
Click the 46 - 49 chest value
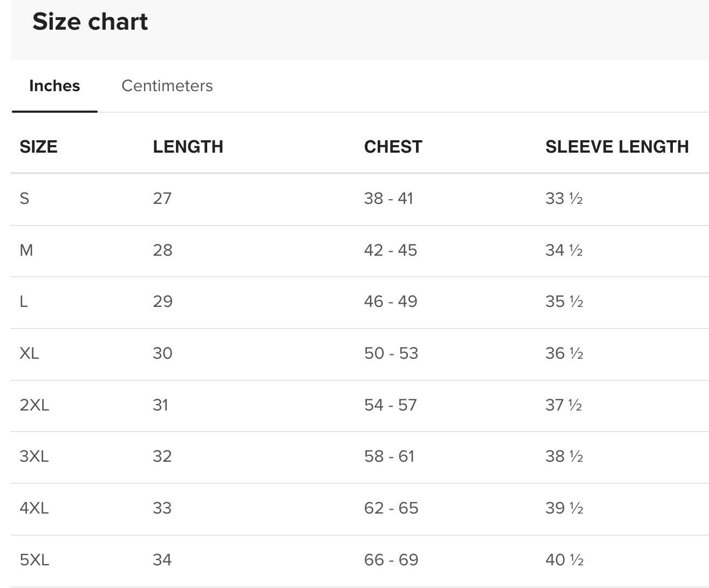391,302
